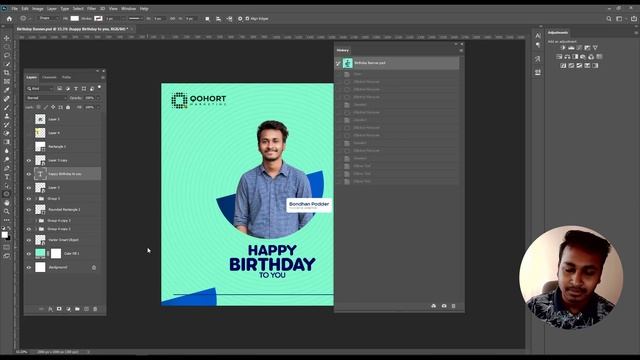Click the Home icon in options bar

pos(9,18)
